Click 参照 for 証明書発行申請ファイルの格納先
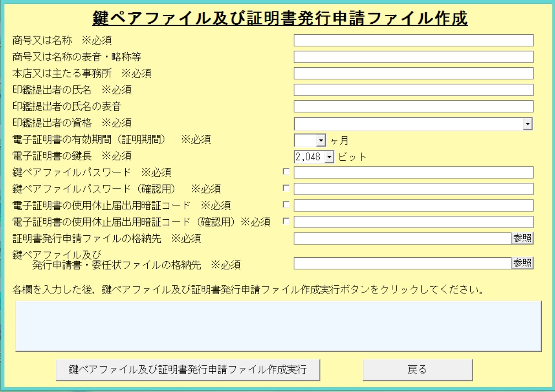Viewport: 555px width, 392px height. pyautogui.click(x=522, y=238)
